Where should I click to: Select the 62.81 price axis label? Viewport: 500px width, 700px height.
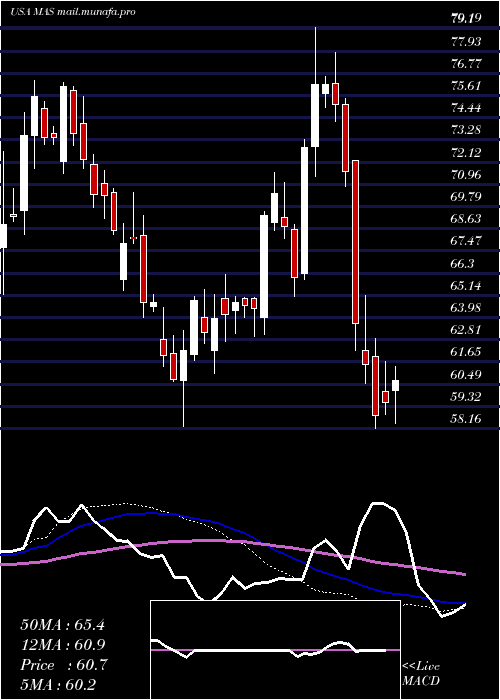coord(466,329)
